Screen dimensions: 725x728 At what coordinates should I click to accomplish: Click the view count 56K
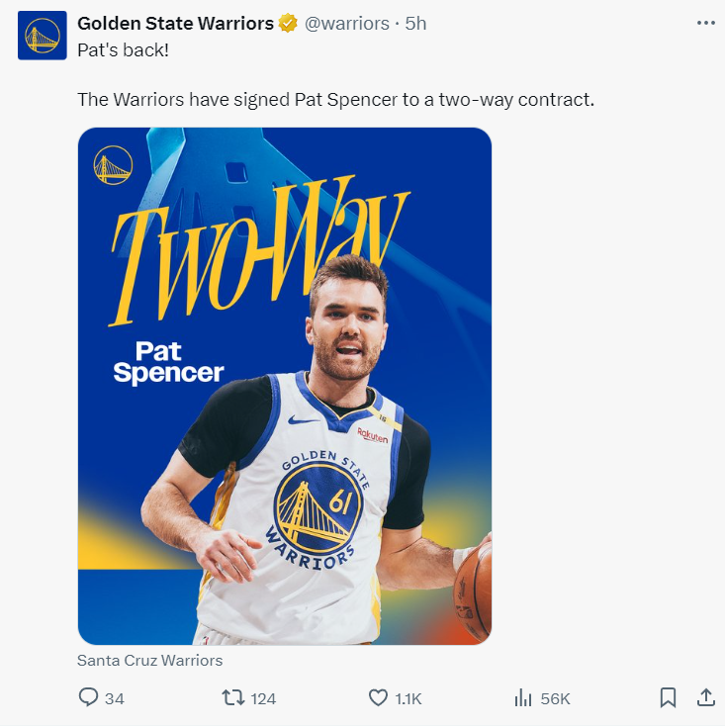tap(556, 699)
